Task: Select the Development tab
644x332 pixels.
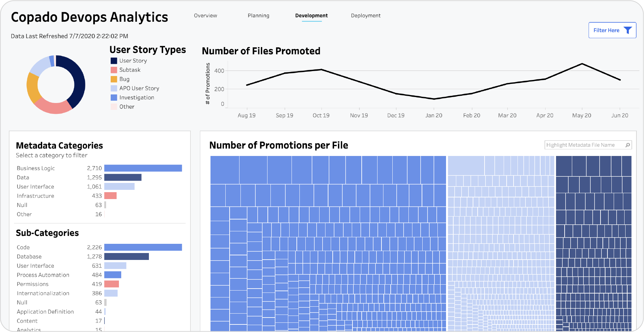Action: [x=311, y=15]
